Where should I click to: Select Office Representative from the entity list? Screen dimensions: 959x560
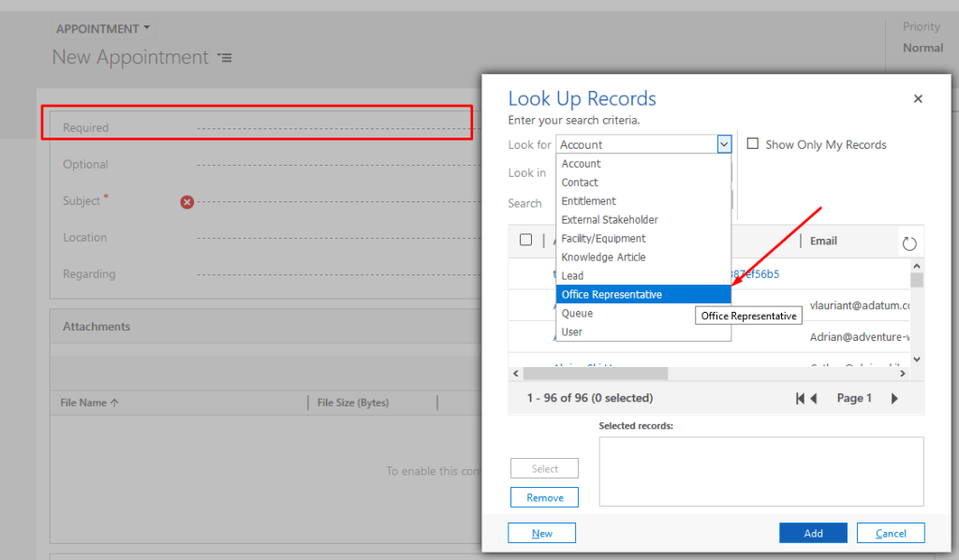609,293
